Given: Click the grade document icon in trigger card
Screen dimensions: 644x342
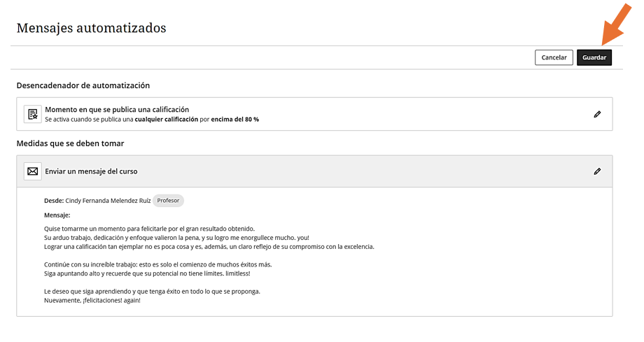Looking at the screenshot, I should point(33,114).
